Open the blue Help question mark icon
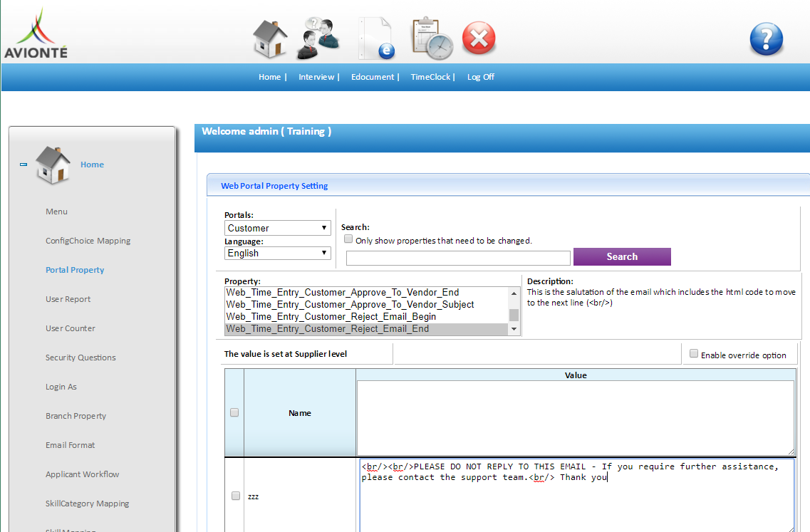 pos(766,38)
